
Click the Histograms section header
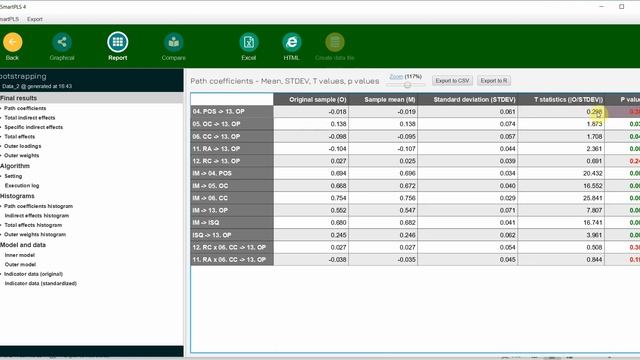pos(17,196)
